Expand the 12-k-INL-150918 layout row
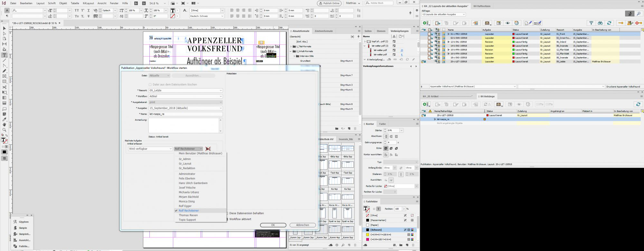This screenshot has width=644, height=251. click(449, 42)
